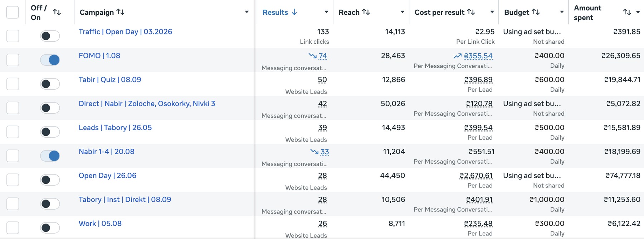Click the ₴355.54 cost per result value

point(478,56)
